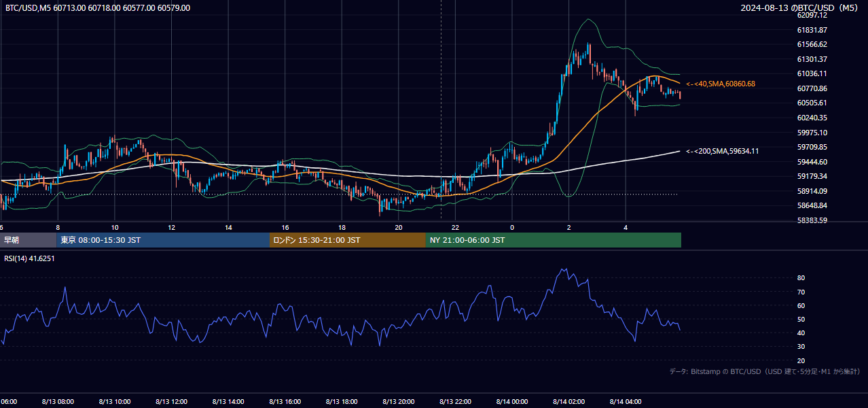The height and width of the screenshot is (408, 868).
Task: Click bottom time axis label 8/14 00:00
Action: coord(512,402)
